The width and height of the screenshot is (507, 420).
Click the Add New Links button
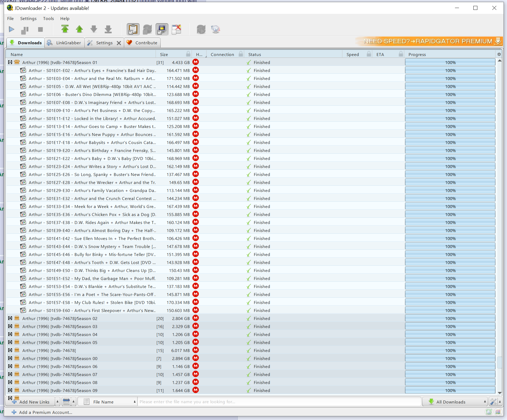pos(31,402)
